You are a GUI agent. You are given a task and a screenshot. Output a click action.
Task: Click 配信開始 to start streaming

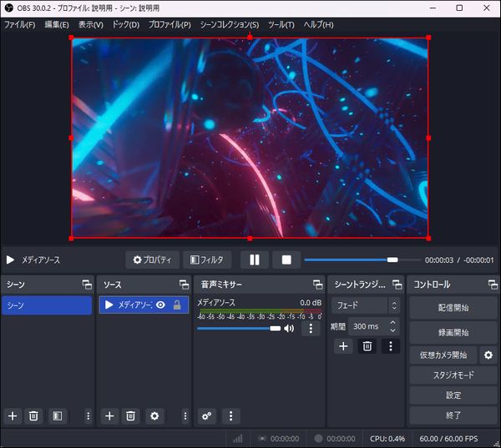[453, 308]
